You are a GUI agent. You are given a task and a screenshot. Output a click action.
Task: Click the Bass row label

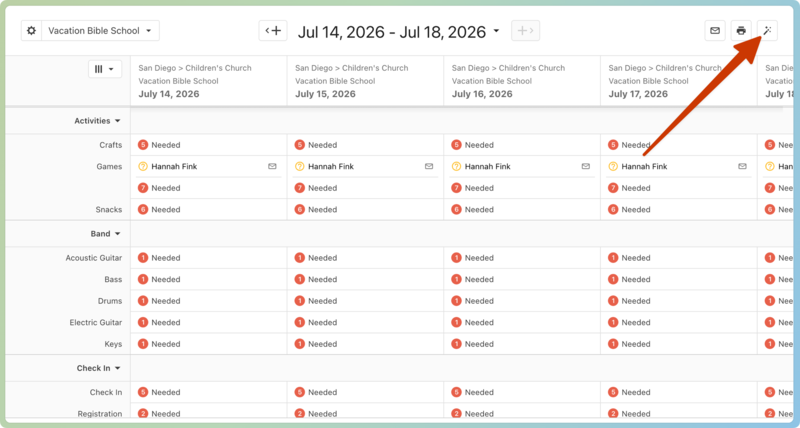pyautogui.click(x=113, y=279)
